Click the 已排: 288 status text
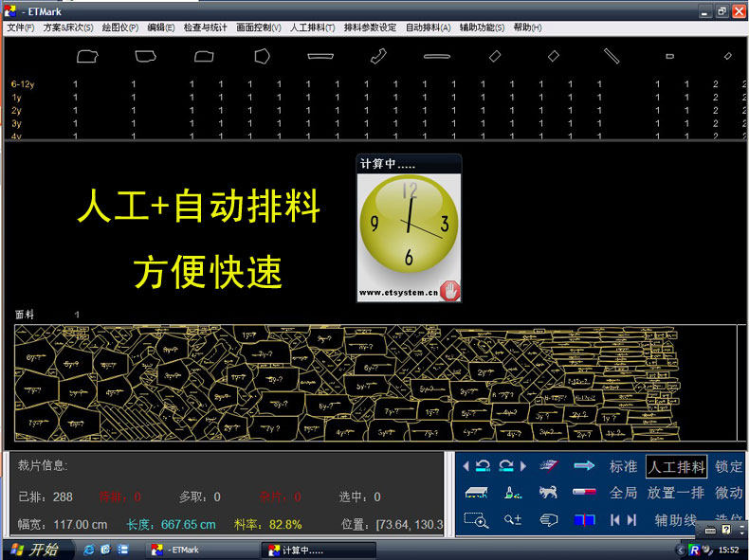 coord(46,497)
